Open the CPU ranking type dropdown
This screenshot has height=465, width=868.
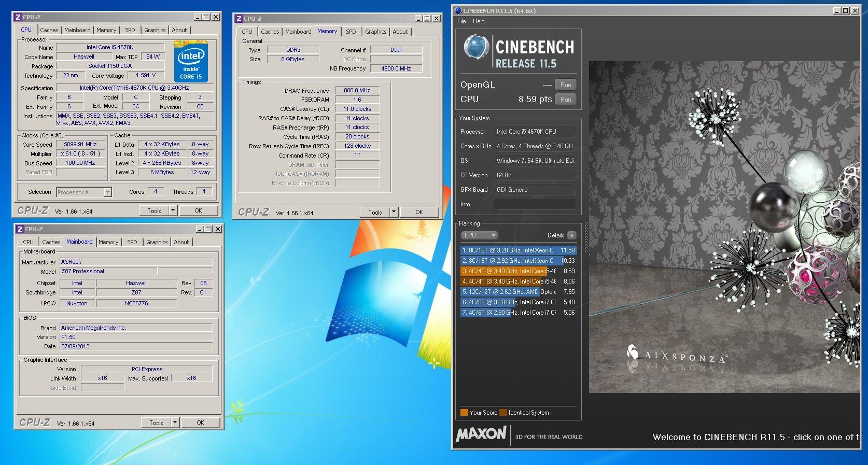pos(479,235)
